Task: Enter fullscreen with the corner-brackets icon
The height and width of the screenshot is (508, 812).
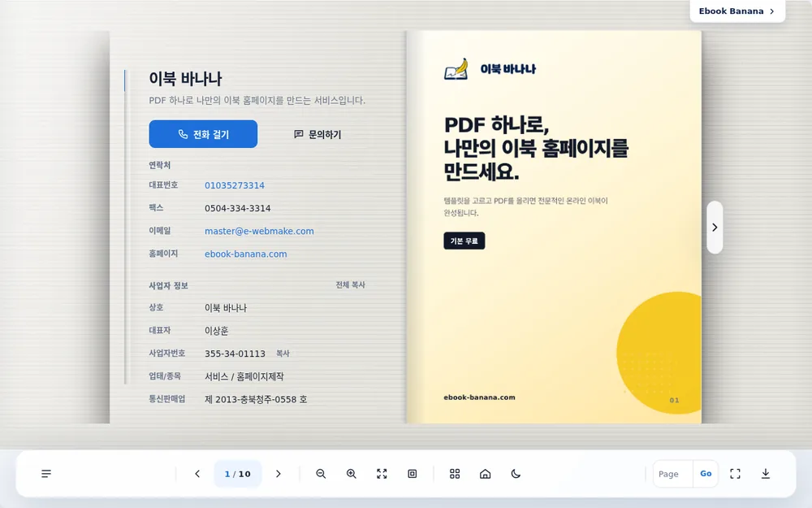Action: tap(736, 474)
